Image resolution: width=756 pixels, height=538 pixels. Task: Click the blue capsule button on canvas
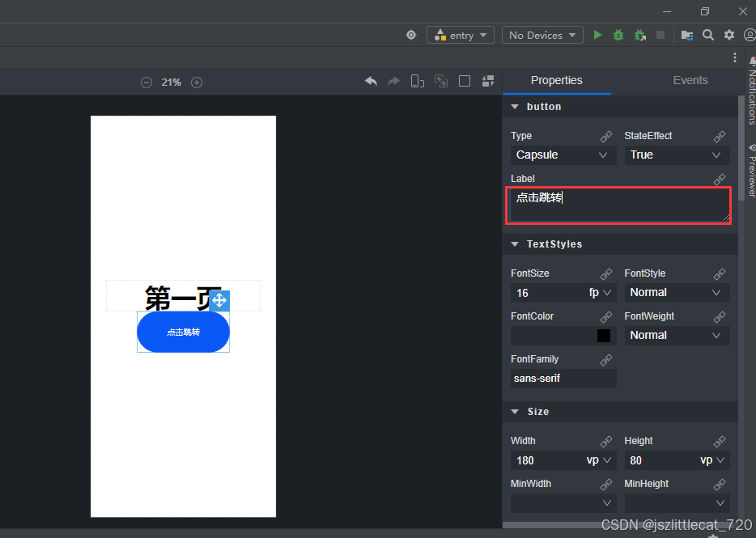tap(183, 333)
